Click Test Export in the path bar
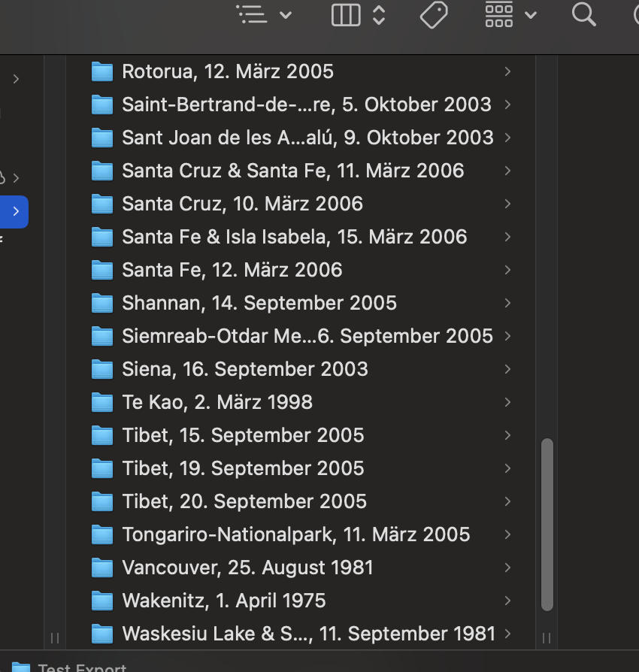Image resolution: width=639 pixels, height=672 pixels. [82, 667]
